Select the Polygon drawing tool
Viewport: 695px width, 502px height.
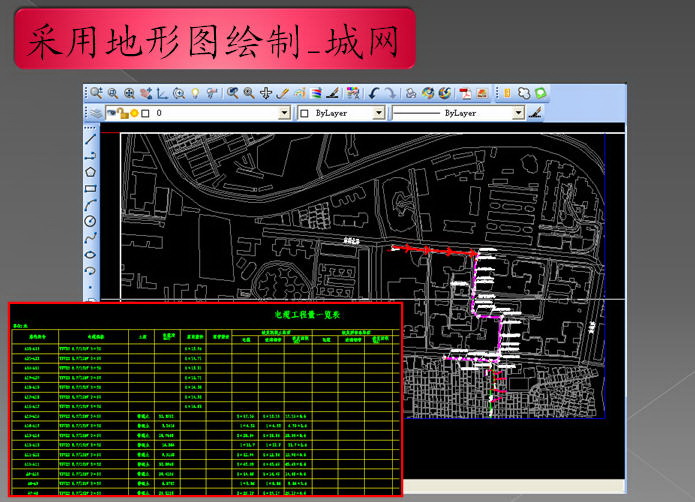point(90,172)
